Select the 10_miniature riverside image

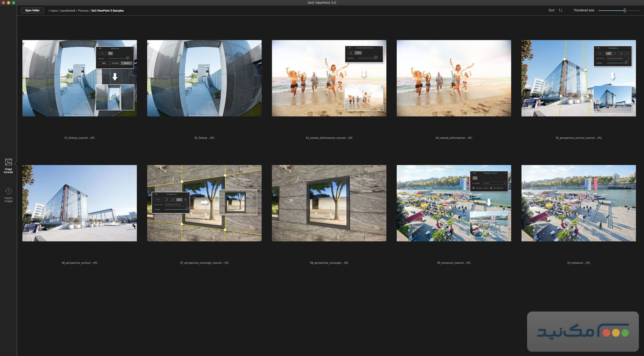point(578,203)
